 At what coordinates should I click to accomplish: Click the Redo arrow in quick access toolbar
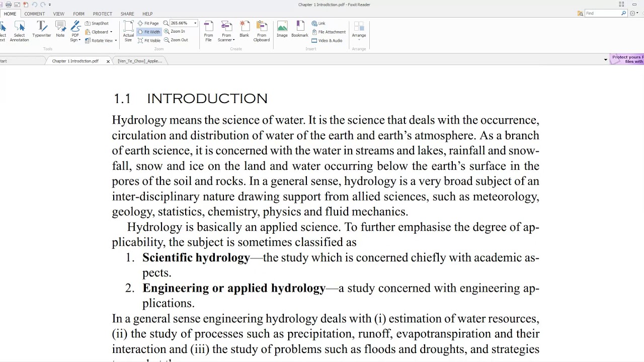click(x=43, y=5)
